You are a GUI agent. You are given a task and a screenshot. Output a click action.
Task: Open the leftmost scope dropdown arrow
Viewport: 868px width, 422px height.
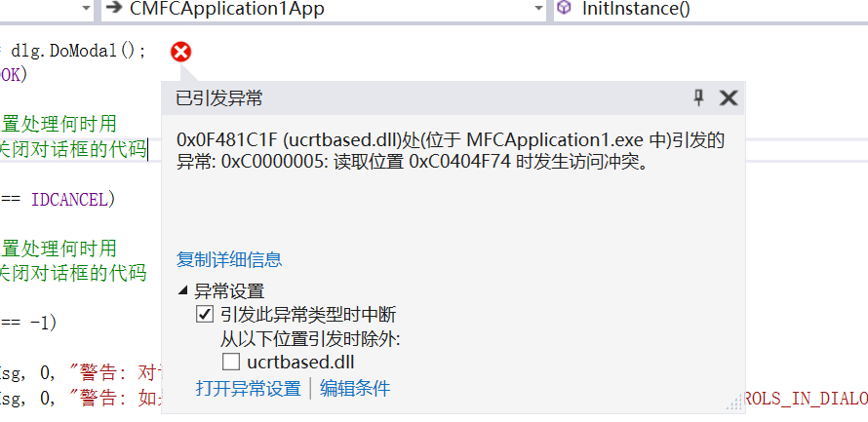pos(86,9)
